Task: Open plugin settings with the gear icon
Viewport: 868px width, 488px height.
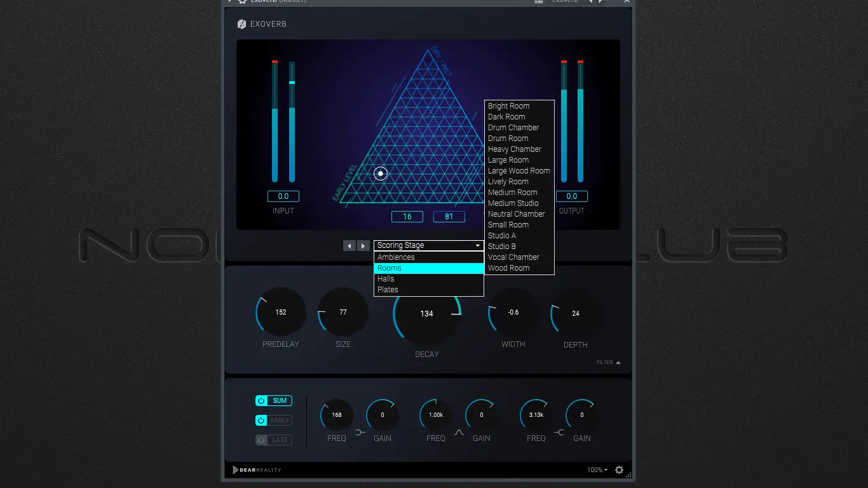Action: point(619,470)
